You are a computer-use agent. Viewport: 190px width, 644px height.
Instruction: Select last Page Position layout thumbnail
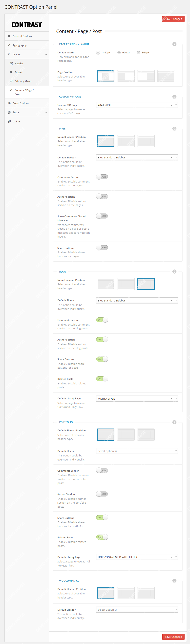[166, 76]
